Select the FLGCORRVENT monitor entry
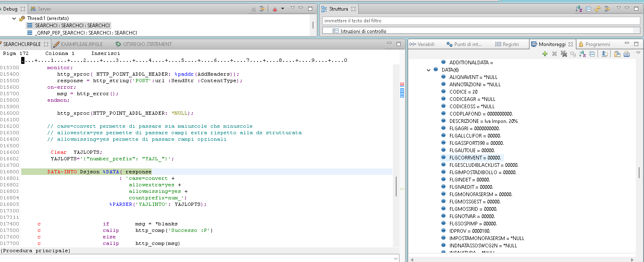 [475, 158]
